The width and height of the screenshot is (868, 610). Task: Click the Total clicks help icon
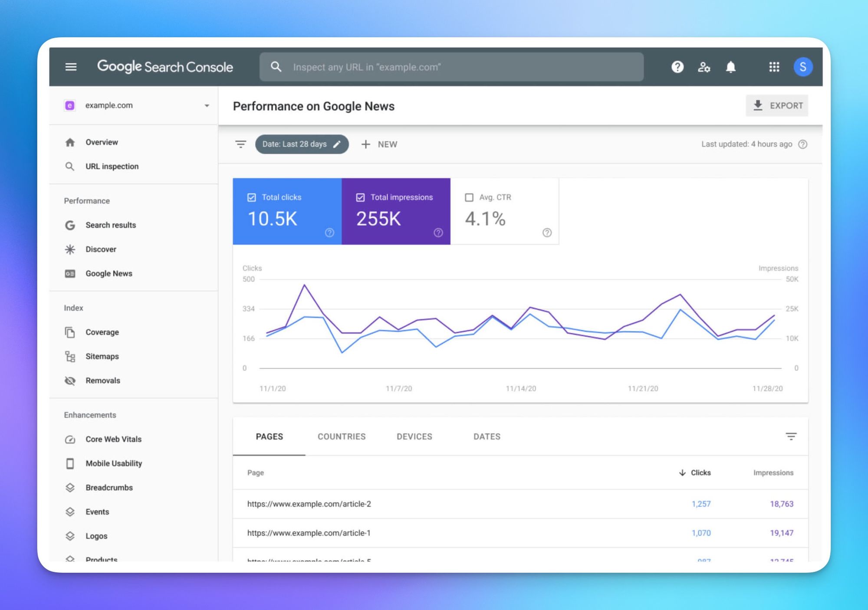tap(330, 233)
